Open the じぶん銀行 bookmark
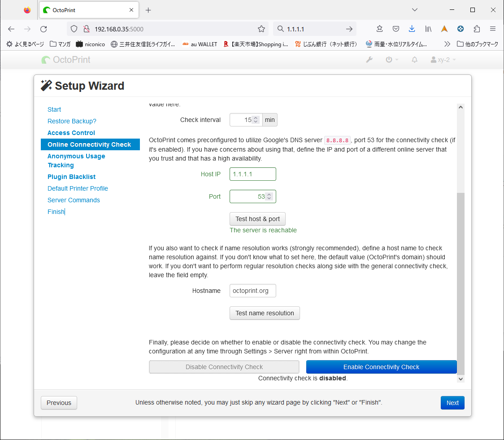The width and height of the screenshot is (504, 440). pyautogui.click(x=326, y=44)
